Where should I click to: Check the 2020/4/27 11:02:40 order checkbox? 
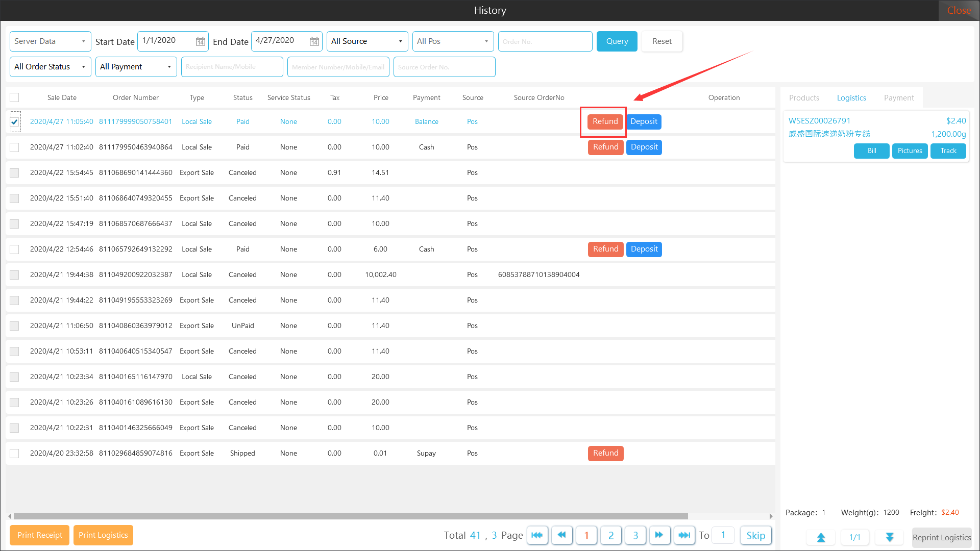(14, 147)
